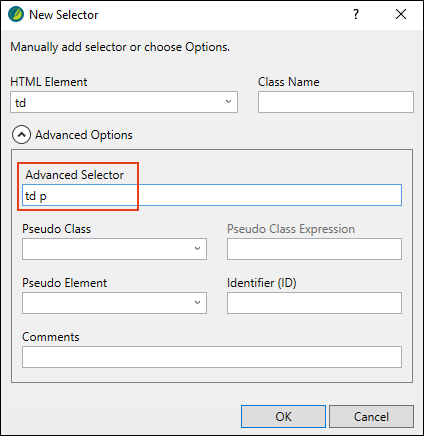Click the Pseudo Class Expression field
This screenshot has width=424, height=436.
tap(314, 249)
